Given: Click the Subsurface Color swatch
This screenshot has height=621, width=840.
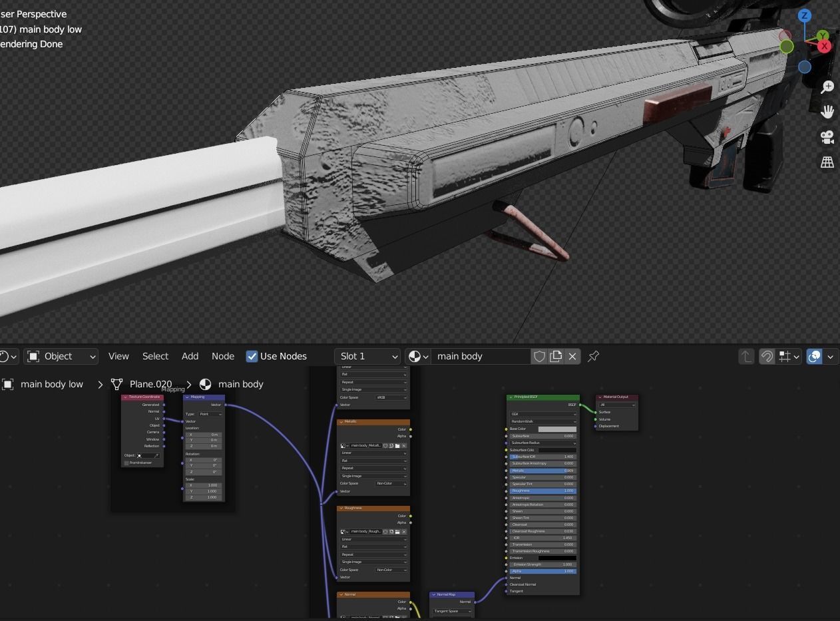Looking at the screenshot, I should [x=557, y=450].
